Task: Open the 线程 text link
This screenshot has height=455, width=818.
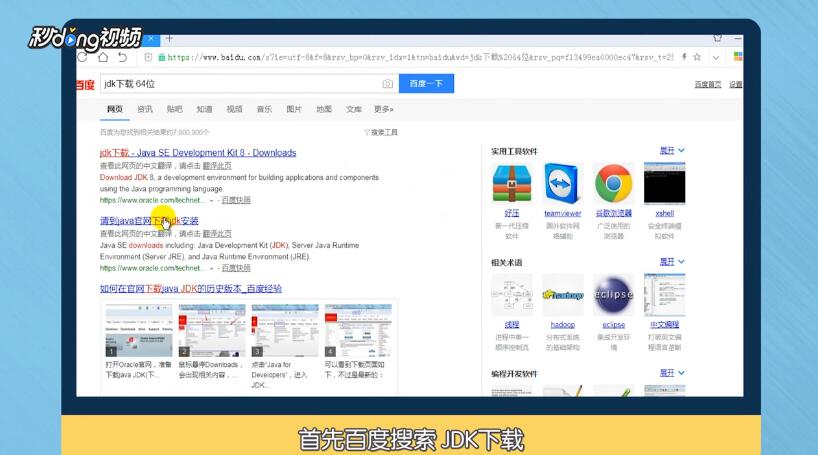Action: click(x=512, y=325)
